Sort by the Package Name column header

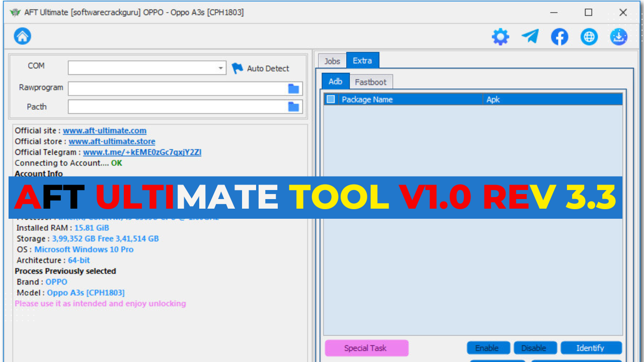[x=410, y=100]
